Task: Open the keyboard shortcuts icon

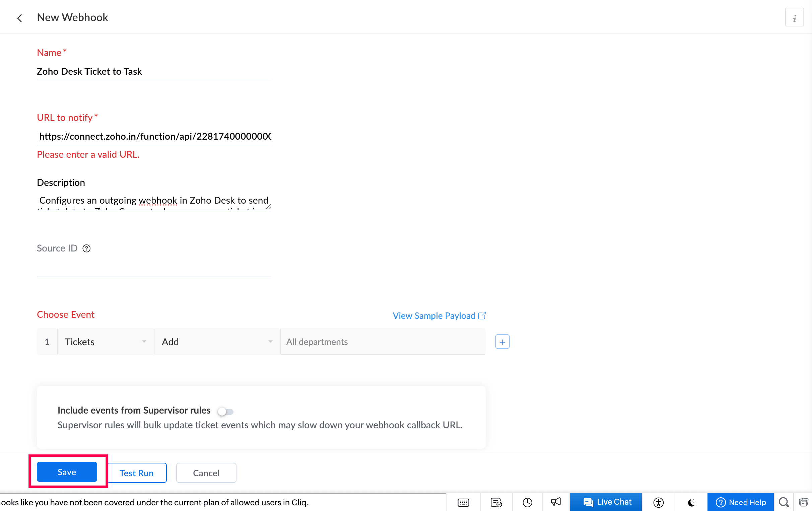Action: tap(463, 502)
